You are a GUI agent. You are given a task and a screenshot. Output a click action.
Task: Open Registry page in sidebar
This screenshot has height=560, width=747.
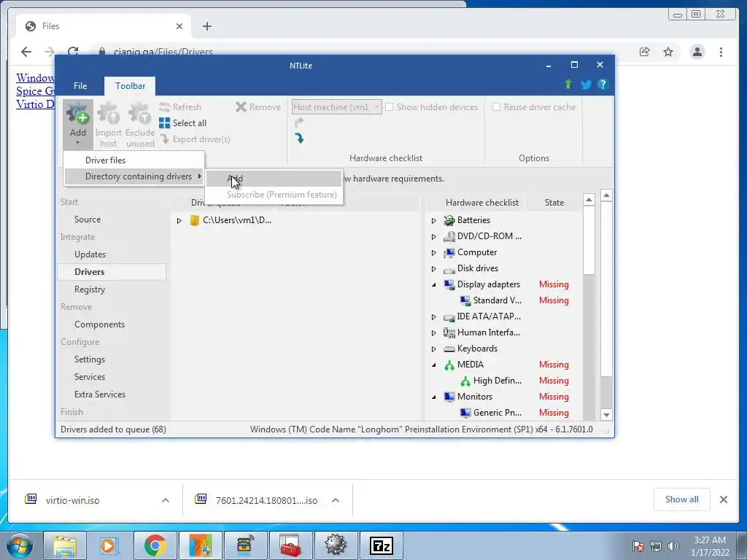[x=90, y=289]
